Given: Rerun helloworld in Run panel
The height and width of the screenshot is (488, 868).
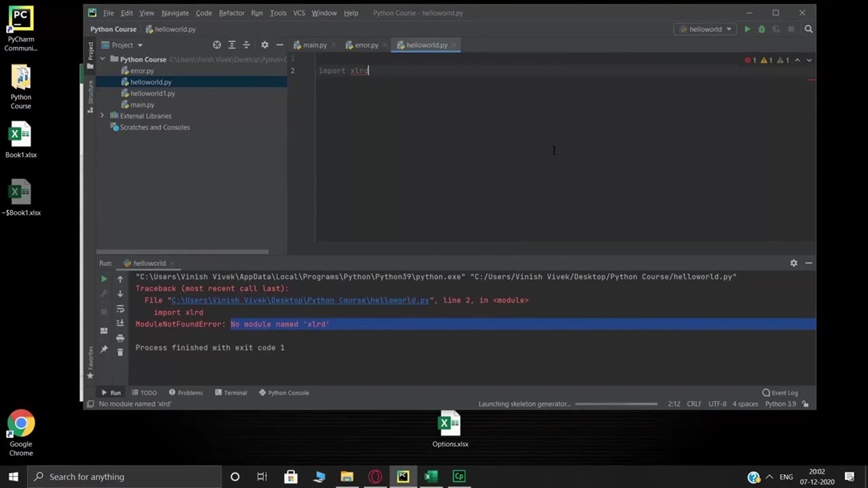Looking at the screenshot, I should pos(104,279).
